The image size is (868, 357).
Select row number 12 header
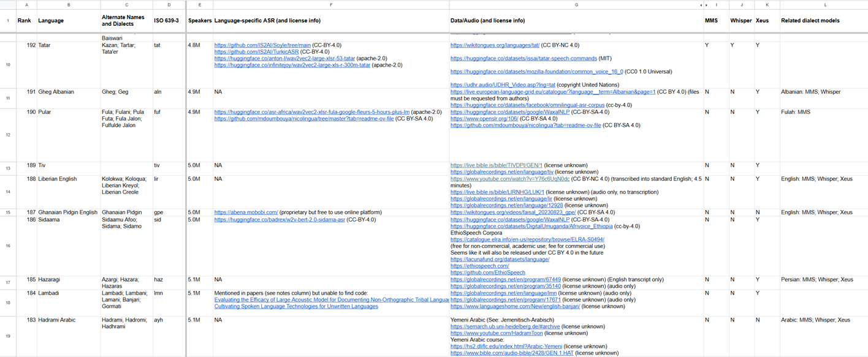pos(8,135)
